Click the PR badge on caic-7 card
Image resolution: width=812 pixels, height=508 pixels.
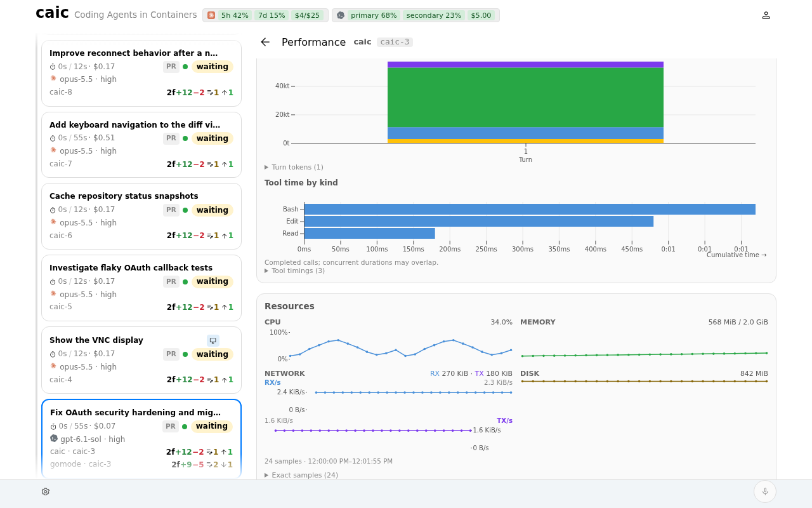(171, 138)
